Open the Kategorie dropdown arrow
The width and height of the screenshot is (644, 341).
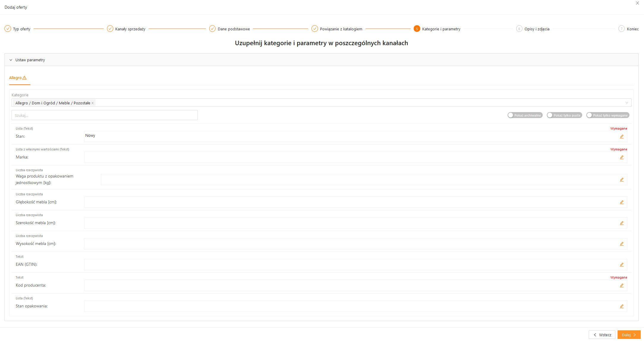pyautogui.click(x=626, y=103)
